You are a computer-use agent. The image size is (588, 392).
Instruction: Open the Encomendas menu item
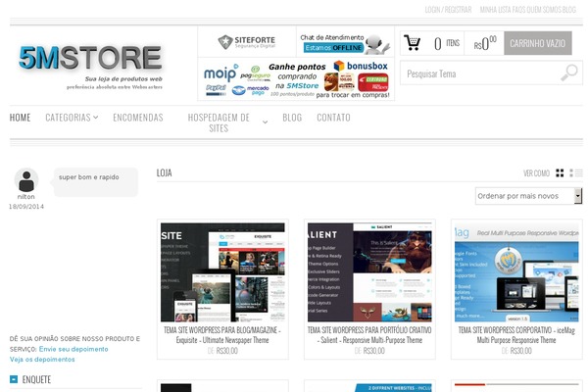tap(138, 118)
